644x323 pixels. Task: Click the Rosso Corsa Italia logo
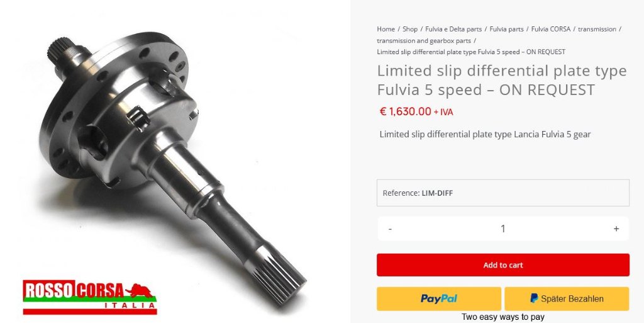tap(89, 297)
